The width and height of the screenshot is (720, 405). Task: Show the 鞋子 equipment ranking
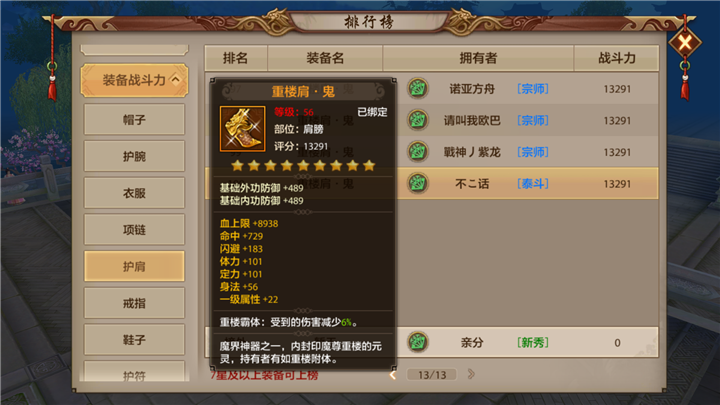134,340
